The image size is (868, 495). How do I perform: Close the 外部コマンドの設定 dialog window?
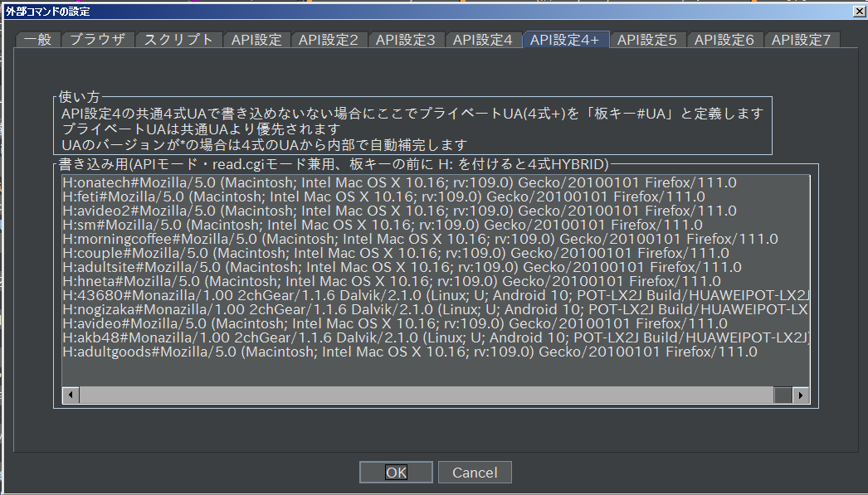(x=859, y=11)
